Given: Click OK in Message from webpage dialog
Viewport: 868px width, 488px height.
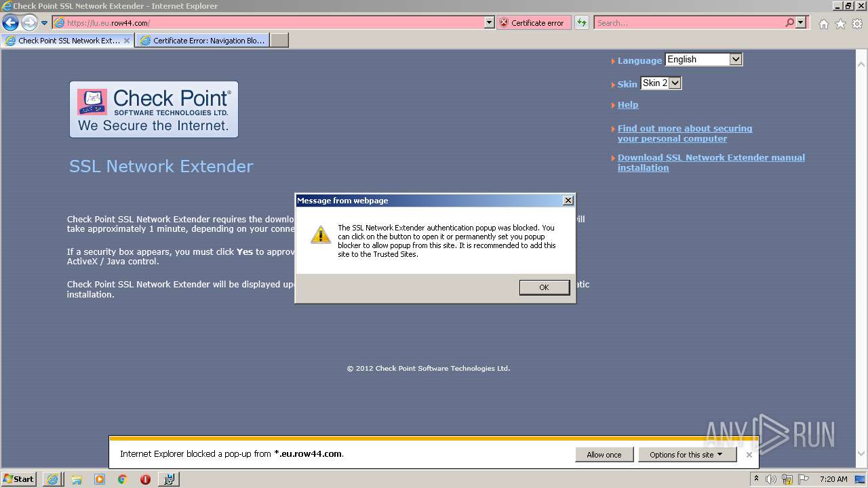Looking at the screenshot, I should point(544,287).
